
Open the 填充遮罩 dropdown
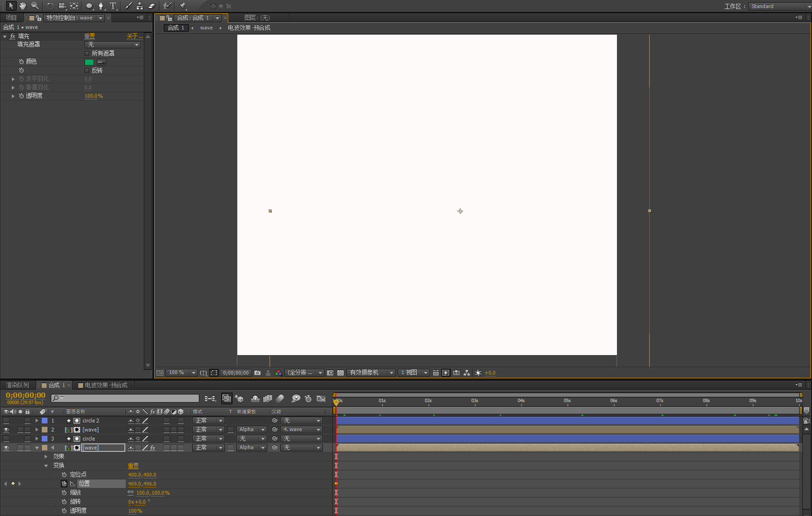[x=113, y=45]
